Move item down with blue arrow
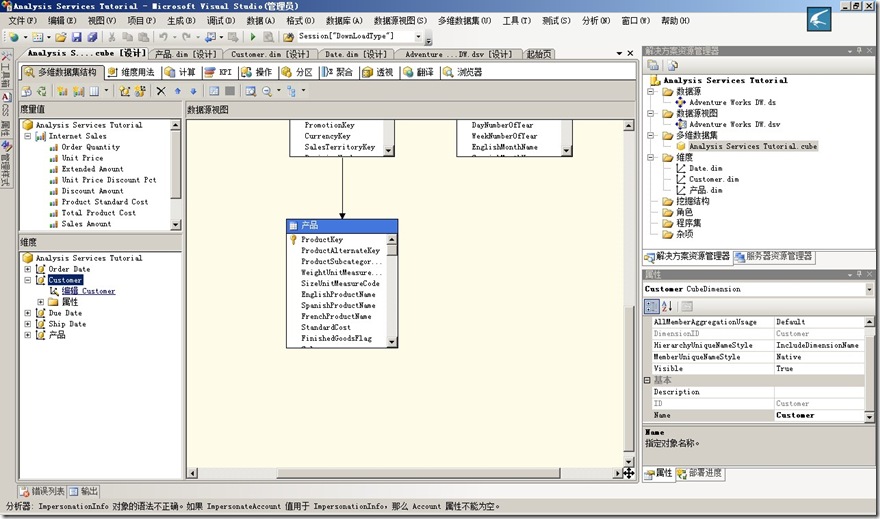This screenshot has height=519, width=880. click(x=193, y=91)
